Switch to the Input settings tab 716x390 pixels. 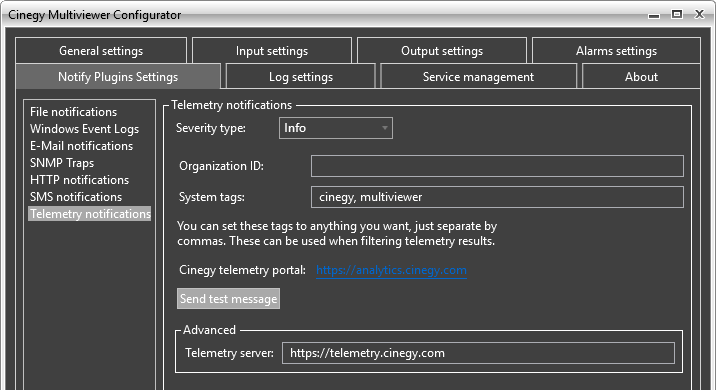pyautogui.click(x=272, y=51)
